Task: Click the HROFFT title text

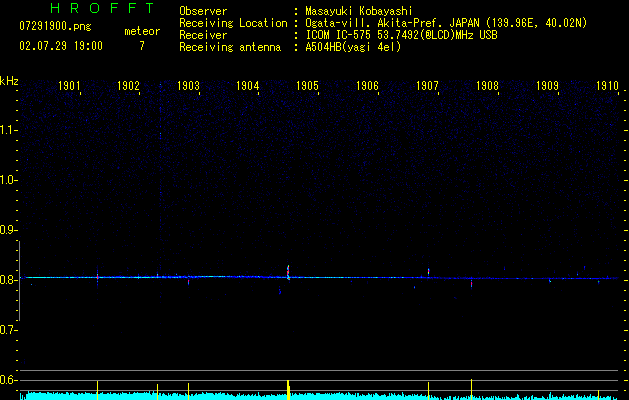Action: pyautogui.click(x=103, y=8)
